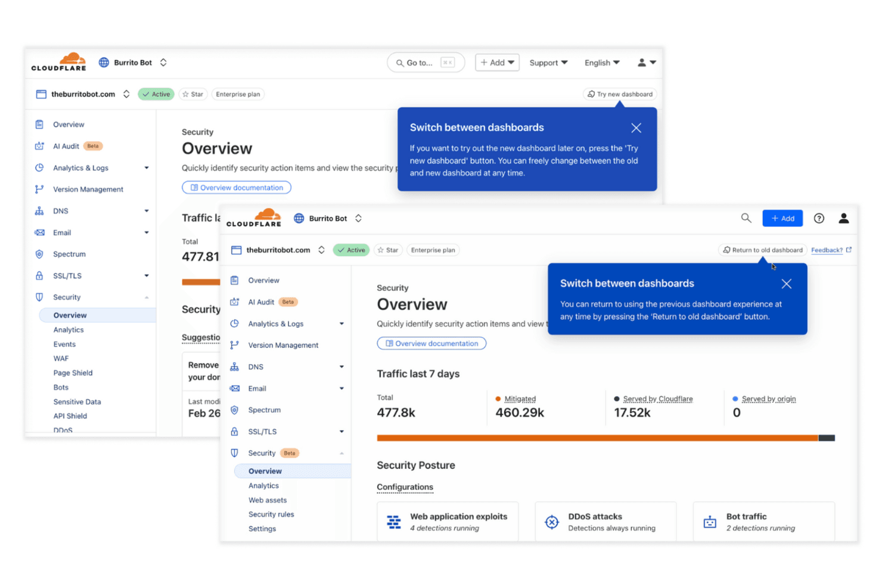The width and height of the screenshot is (882, 588).
Task: Click the Cloudflare logo in the new dashboard
Action: click(x=254, y=218)
